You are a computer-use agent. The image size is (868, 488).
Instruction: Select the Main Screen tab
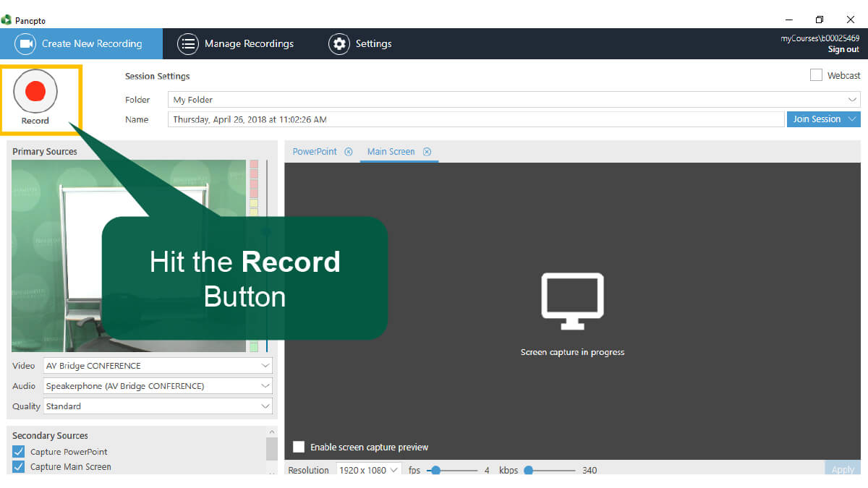pos(391,152)
